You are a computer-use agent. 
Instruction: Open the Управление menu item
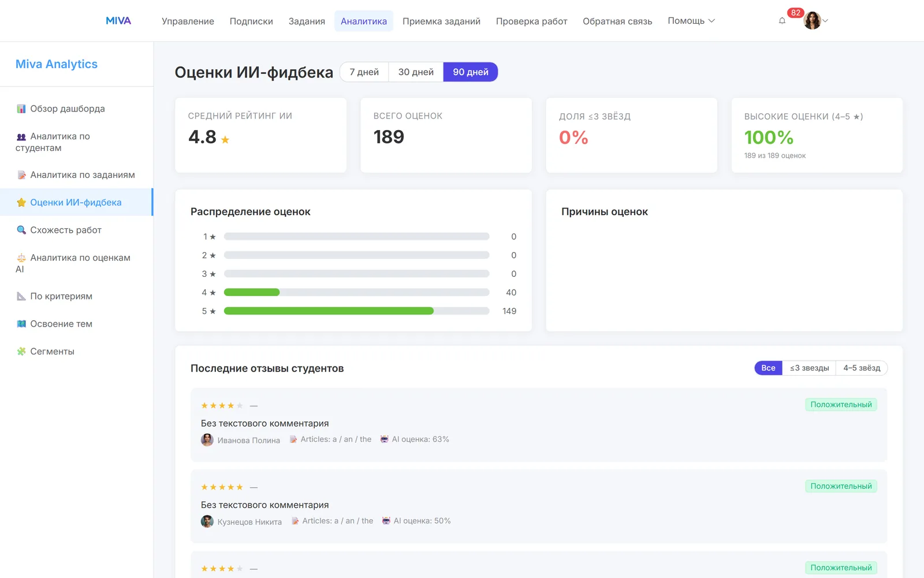point(188,21)
